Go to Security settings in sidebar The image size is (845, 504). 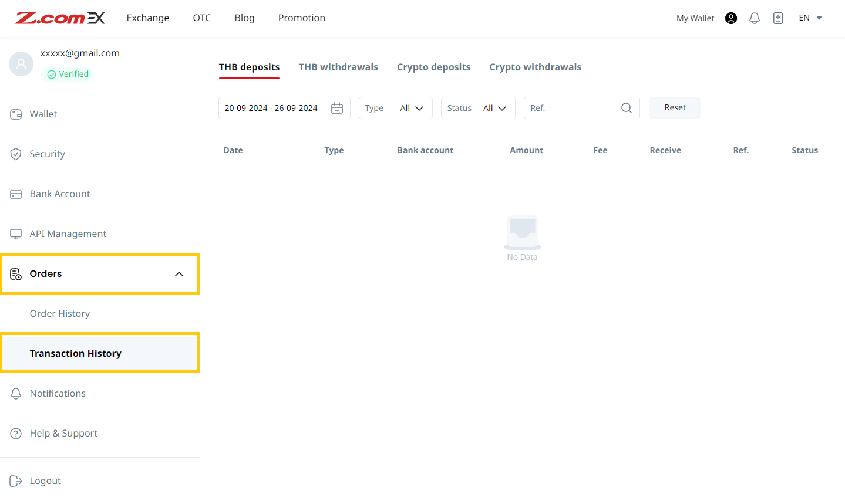(48, 154)
